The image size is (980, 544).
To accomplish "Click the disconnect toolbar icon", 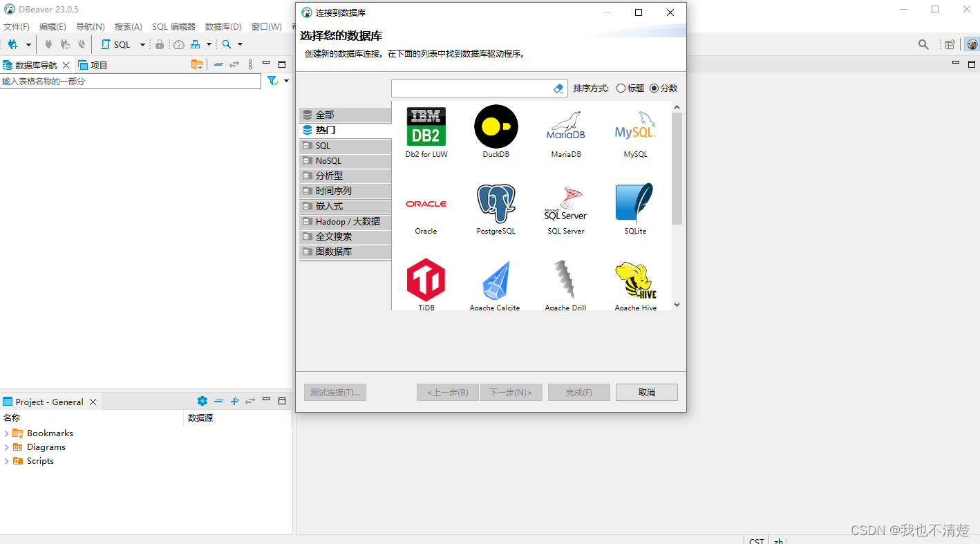I will [82, 44].
